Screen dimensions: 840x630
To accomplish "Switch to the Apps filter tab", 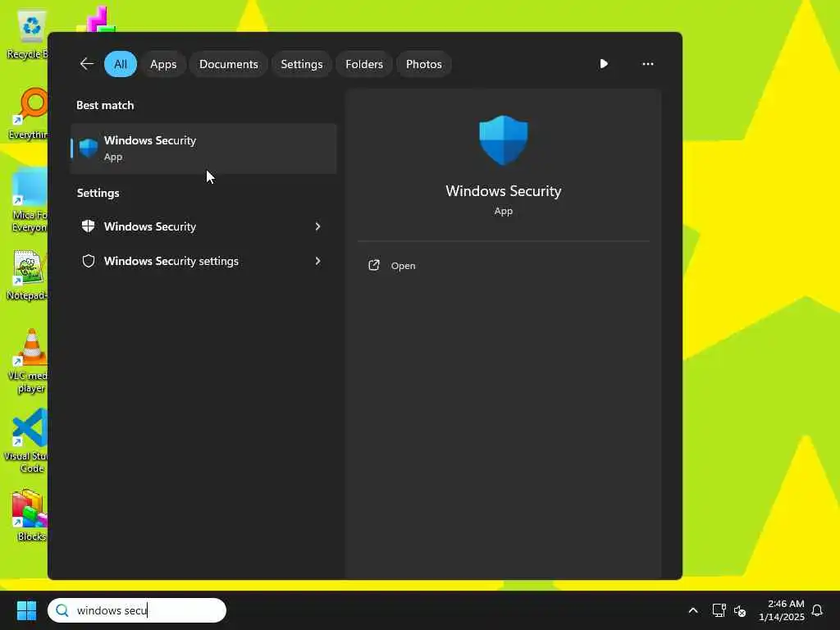I will click(x=163, y=64).
